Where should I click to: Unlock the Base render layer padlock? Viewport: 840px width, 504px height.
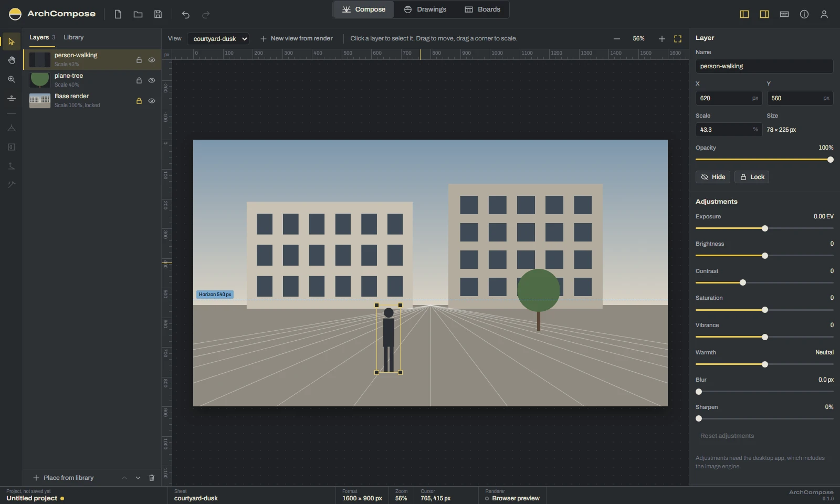(139, 101)
